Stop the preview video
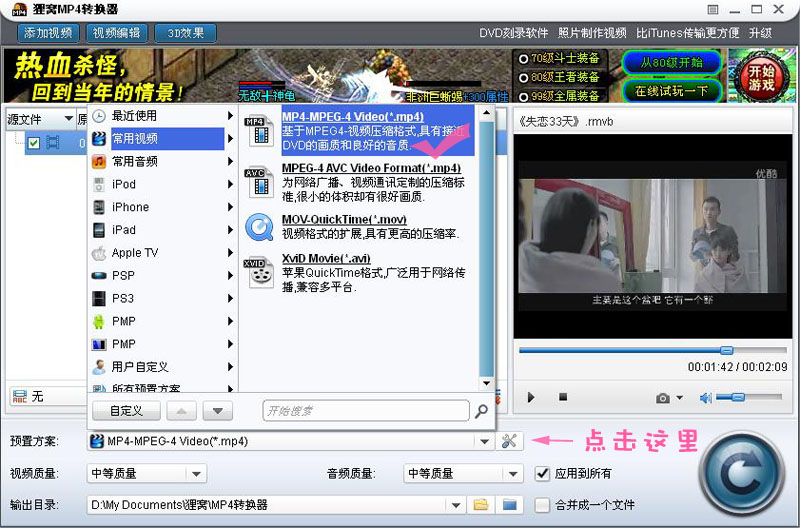The height and width of the screenshot is (528, 800). (563, 397)
